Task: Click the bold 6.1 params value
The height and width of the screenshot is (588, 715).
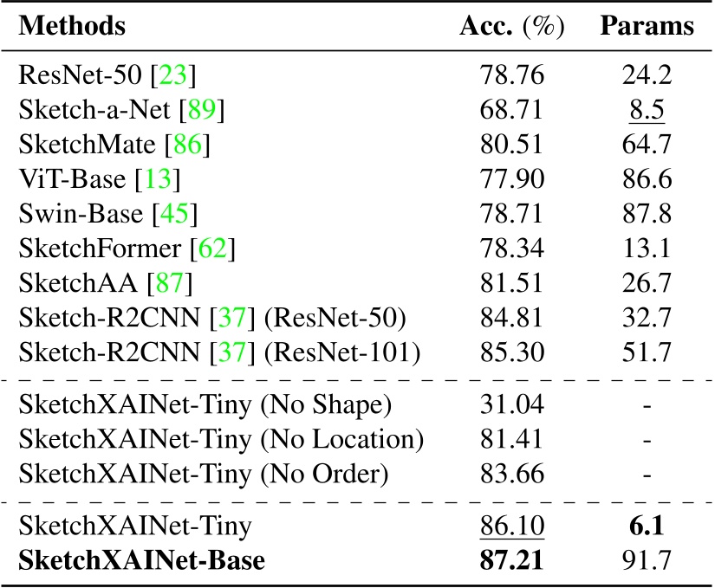Action: tap(647, 526)
